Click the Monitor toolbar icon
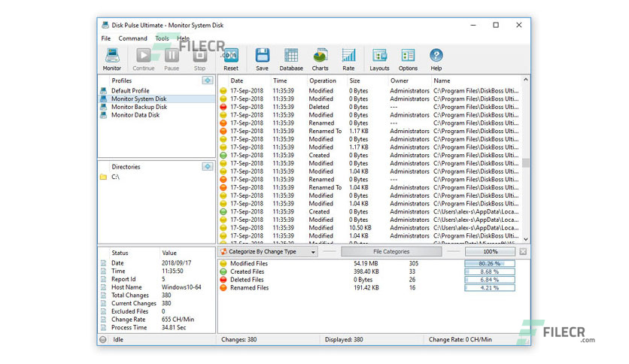Viewport: 629px width, 364px height. coord(111,59)
